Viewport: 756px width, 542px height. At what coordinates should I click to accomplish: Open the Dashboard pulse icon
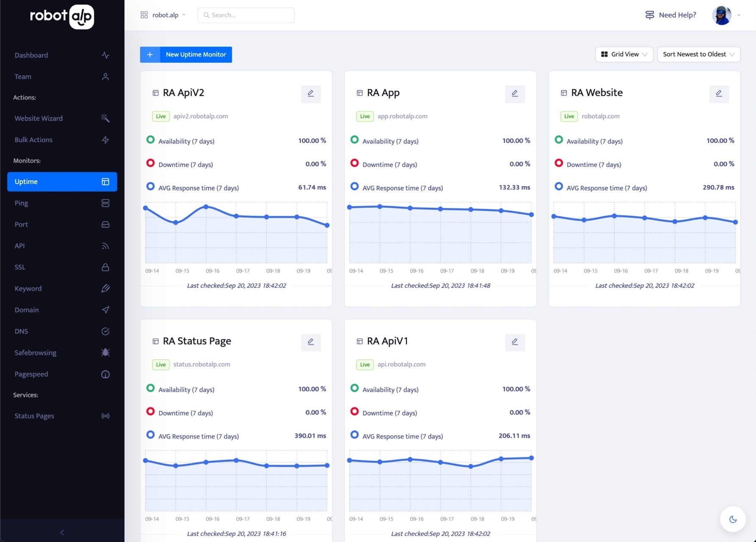point(105,55)
